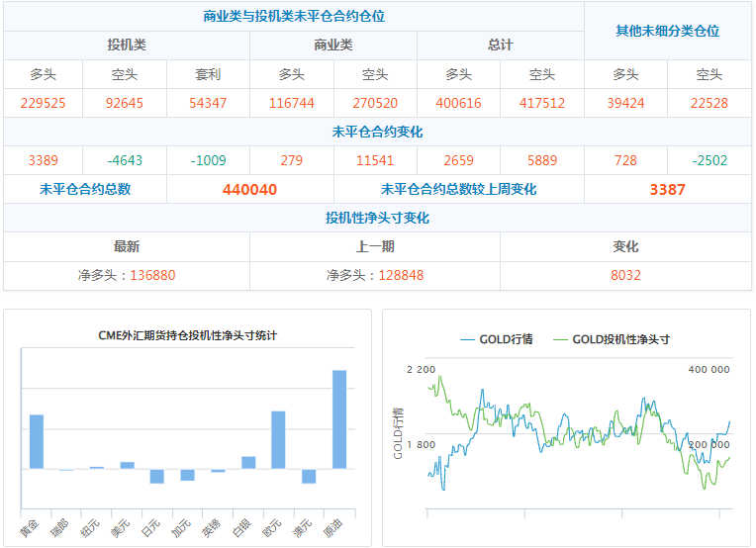756x548 pixels.
Task: Click the 白银 bar in the chart
Action: [x=248, y=462]
